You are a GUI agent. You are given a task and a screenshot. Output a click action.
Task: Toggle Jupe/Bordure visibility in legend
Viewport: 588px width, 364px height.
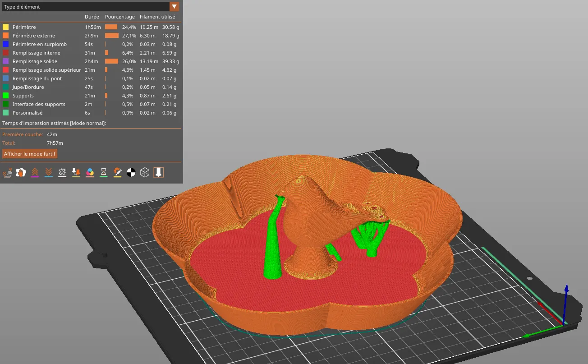pyautogui.click(x=28, y=87)
